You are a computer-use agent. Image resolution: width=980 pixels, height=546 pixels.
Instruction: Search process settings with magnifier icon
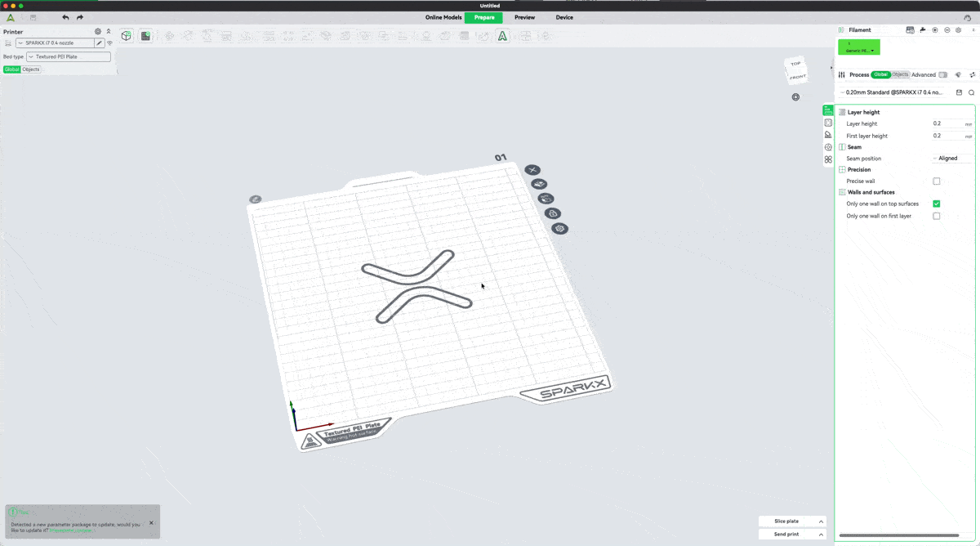pyautogui.click(x=971, y=92)
